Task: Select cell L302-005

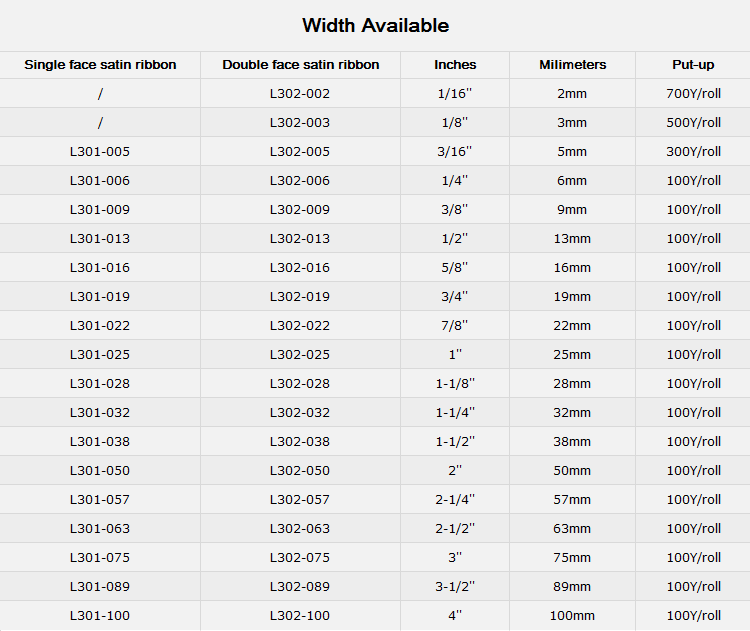Action: click(x=300, y=152)
